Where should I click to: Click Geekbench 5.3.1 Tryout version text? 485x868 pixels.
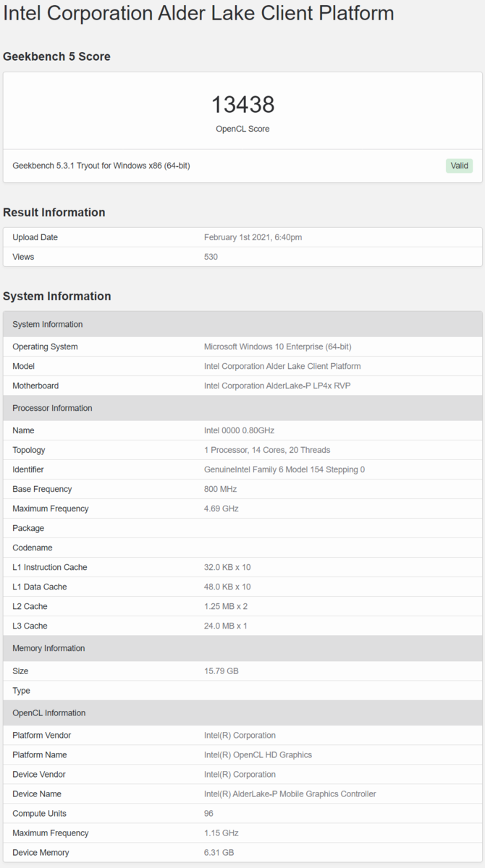pos(101,166)
